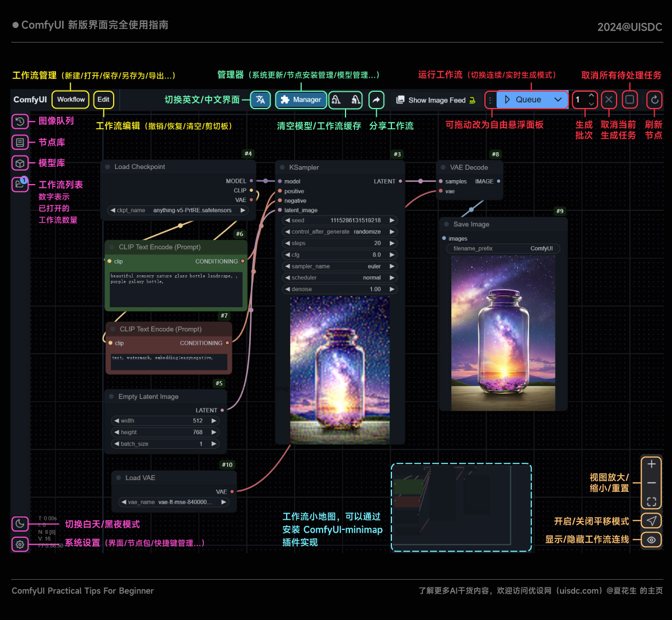Select next scheduler option arrow
672x620 pixels.
pos(392,278)
